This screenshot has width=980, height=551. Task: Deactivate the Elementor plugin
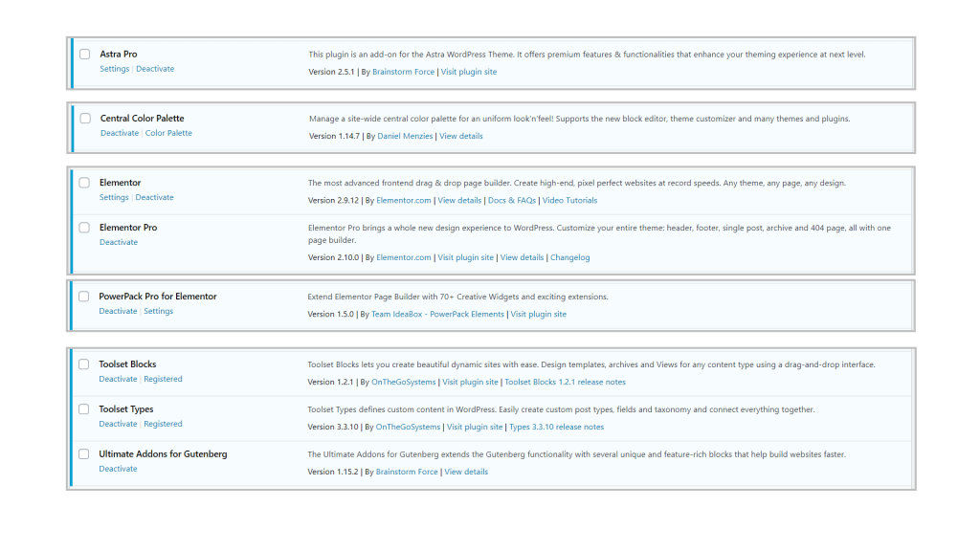[x=154, y=197]
